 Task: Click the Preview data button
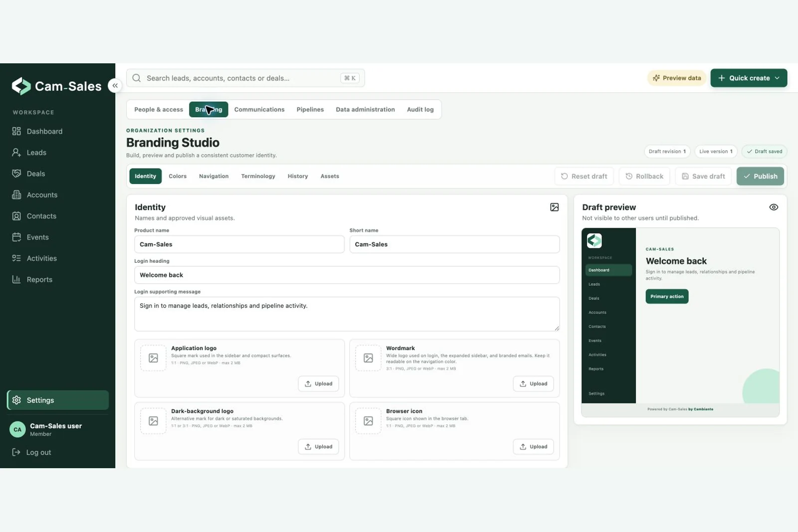coord(677,78)
